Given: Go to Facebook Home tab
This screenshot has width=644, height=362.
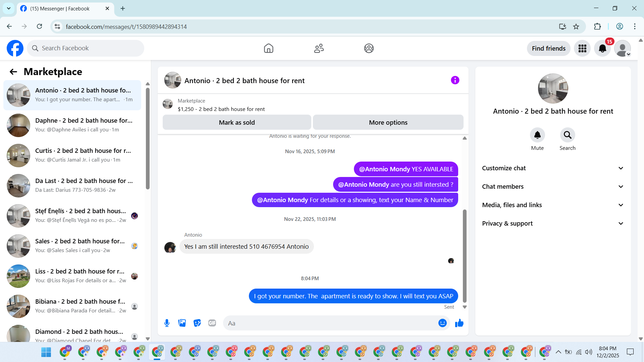Looking at the screenshot, I should pos(268,49).
